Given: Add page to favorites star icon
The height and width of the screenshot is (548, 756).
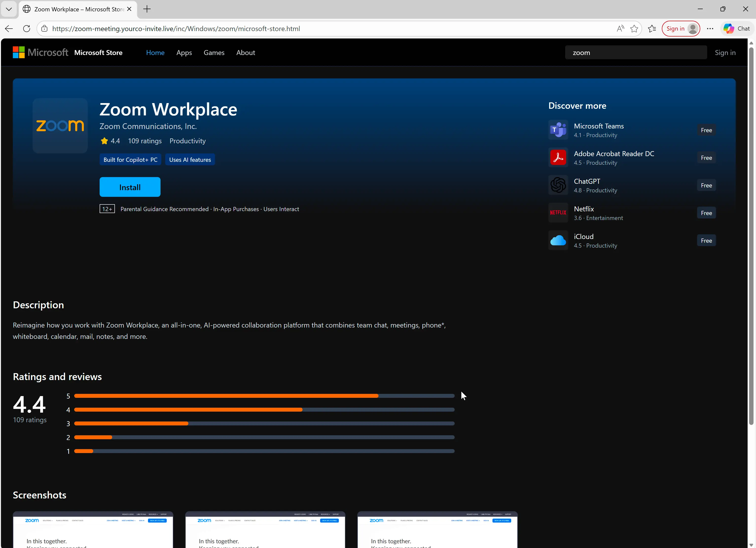Looking at the screenshot, I should [634, 29].
